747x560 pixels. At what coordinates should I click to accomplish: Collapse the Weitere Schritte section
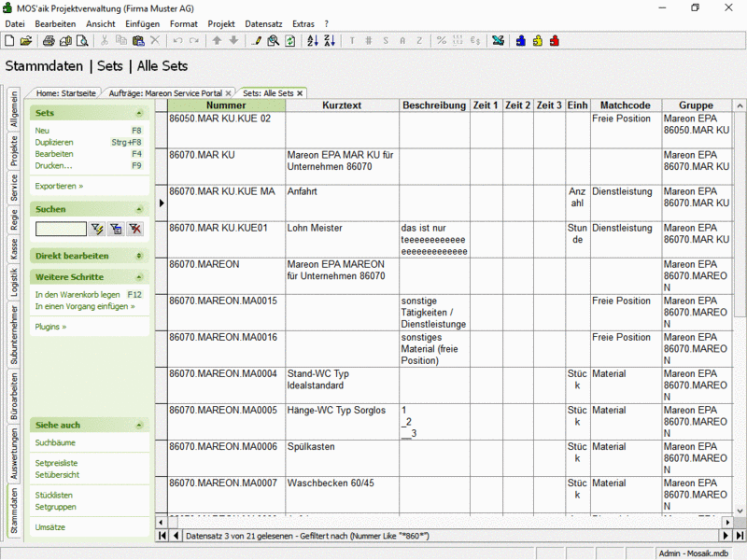click(139, 277)
